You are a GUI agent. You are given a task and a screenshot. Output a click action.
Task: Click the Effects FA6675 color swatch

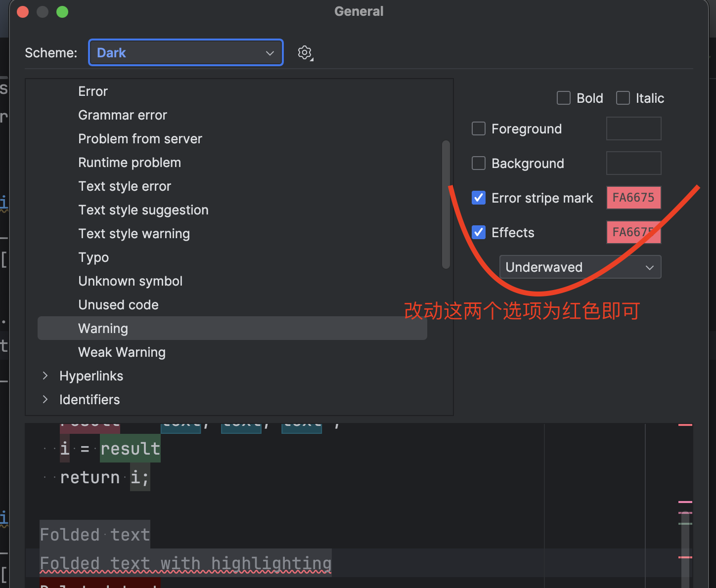pyautogui.click(x=634, y=232)
